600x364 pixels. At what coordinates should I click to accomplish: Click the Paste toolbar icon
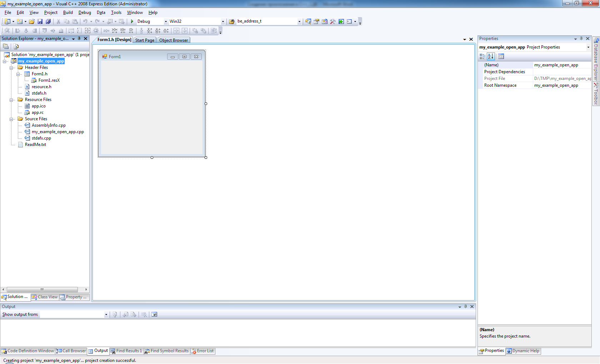pos(75,21)
